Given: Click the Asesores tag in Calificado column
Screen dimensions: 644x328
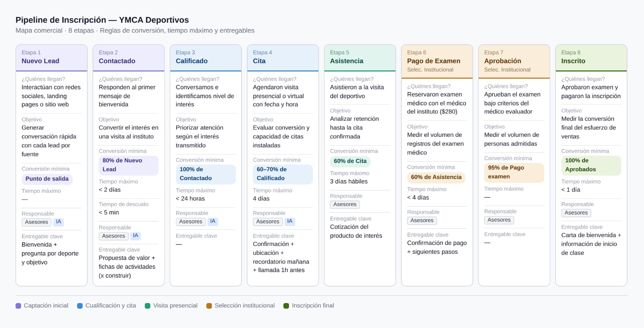Looking at the screenshot, I should pyautogui.click(x=191, y=222).
